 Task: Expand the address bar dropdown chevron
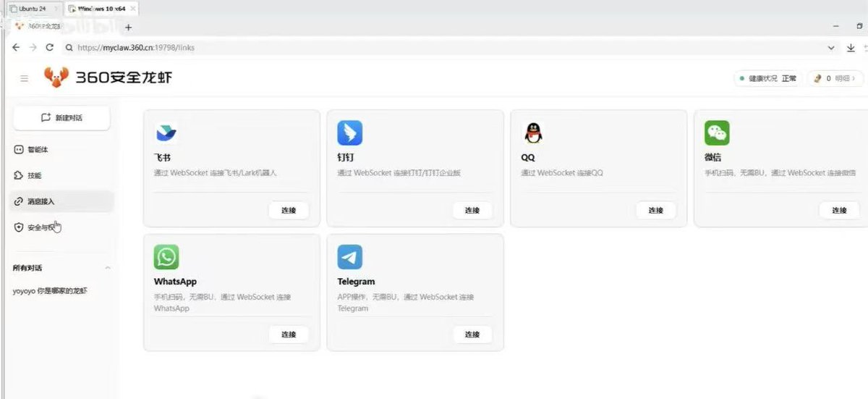click(831, 48)
